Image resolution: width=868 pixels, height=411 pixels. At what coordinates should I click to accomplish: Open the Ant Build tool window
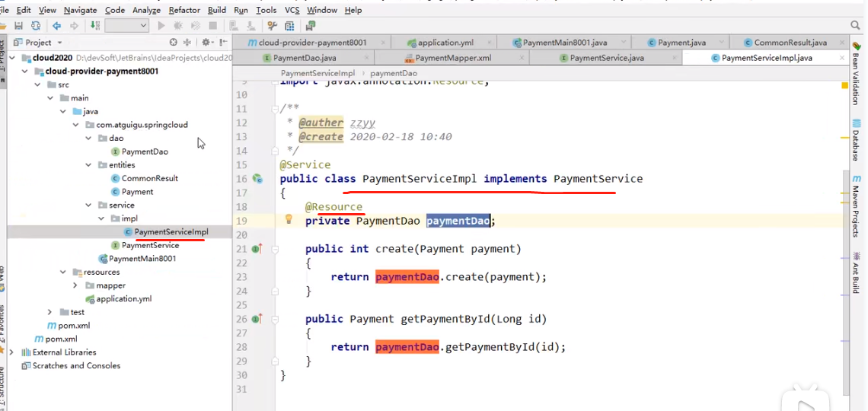[x=857, y=273]
